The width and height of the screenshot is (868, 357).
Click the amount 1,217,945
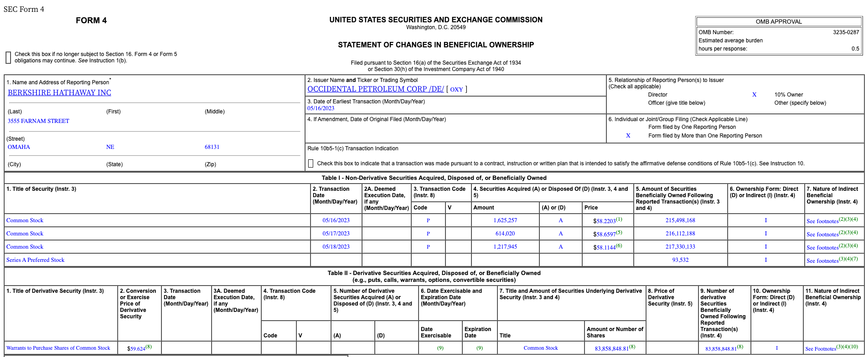pos(505,247)
